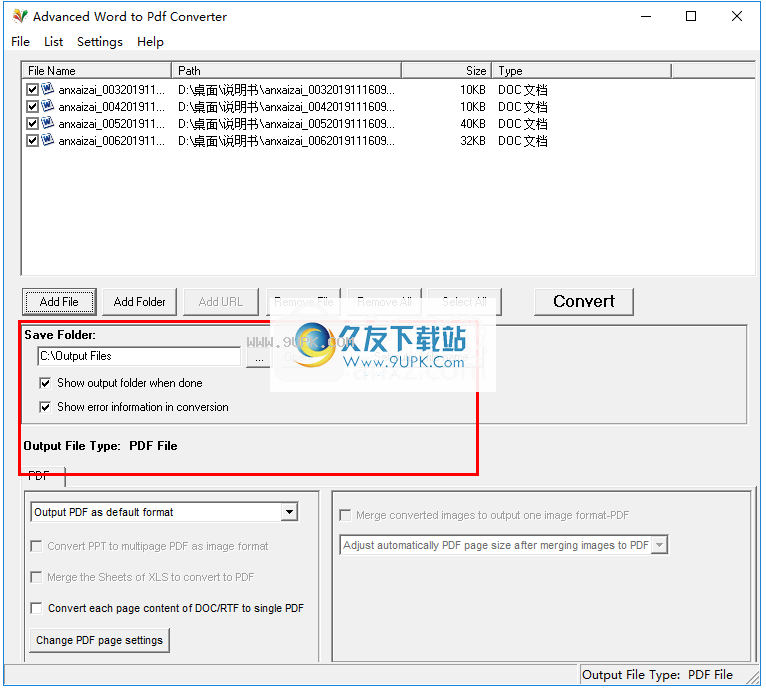Open the List menu

(53, 42)
